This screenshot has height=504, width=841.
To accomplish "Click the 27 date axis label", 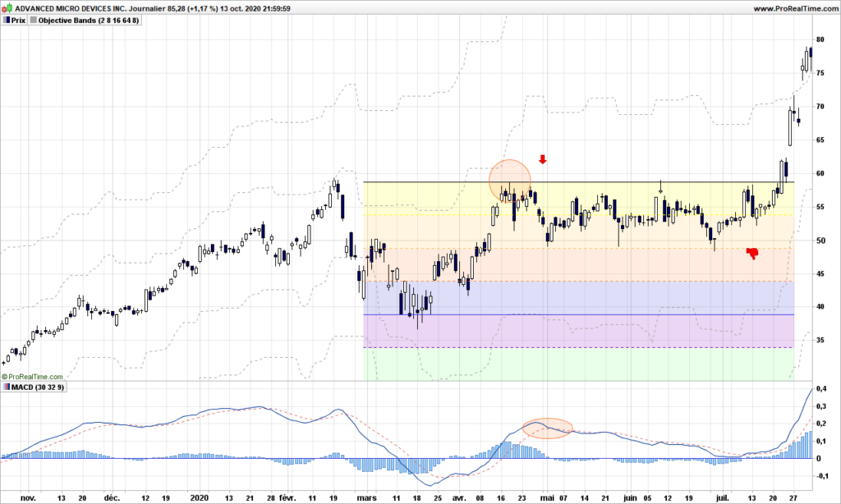I will (x=794, y=498).
